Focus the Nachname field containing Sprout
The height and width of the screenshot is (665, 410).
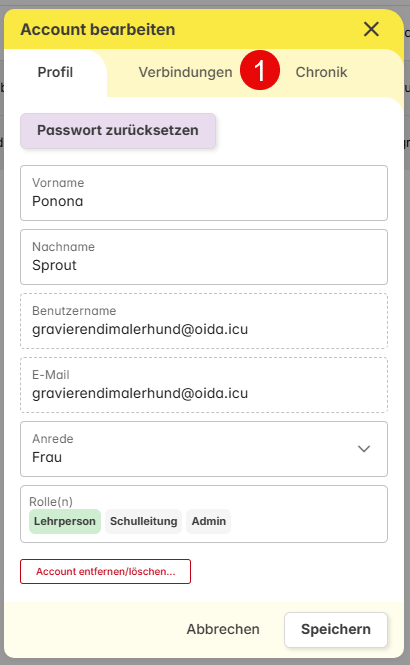pyautogui.click(x=204, y=257)
